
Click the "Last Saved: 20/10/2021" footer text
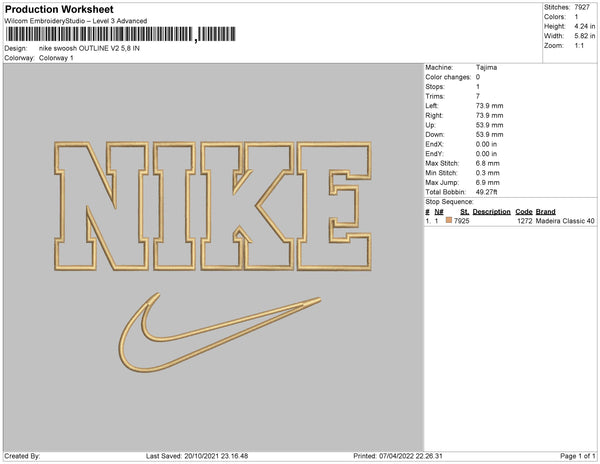coord(197,456)
